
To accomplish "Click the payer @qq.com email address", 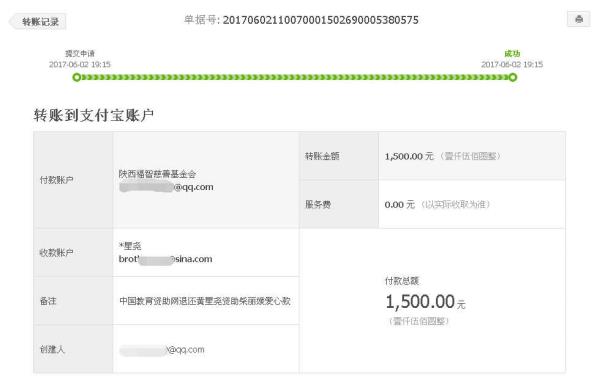I will [166, 187].
